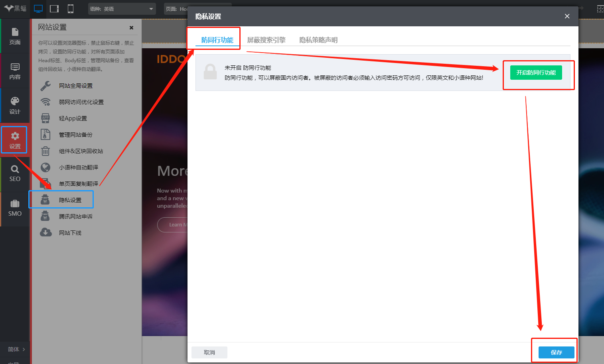
Task: Open the SMO briefcase panel
Action: (15, 208)
